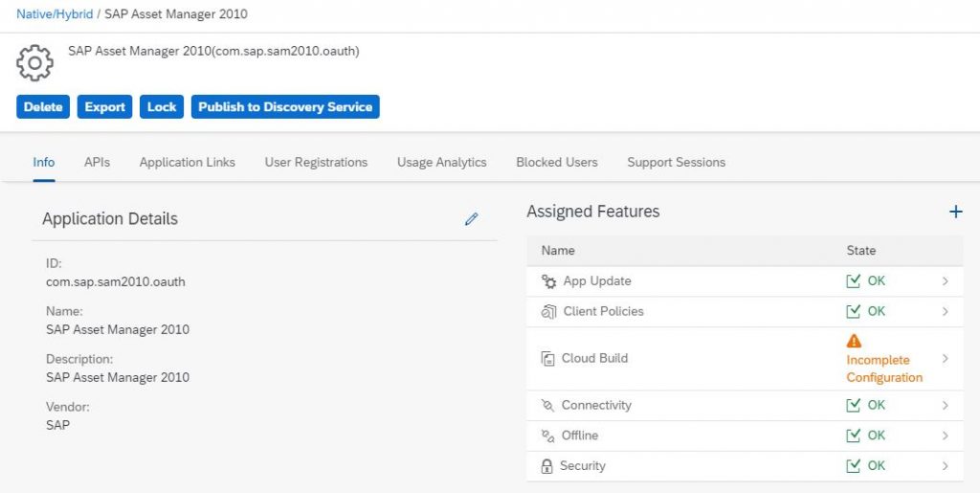Expand the Connectivity row chevron
Image resolution: width=980 pixels, height=493 pixels.
(946, 406)
